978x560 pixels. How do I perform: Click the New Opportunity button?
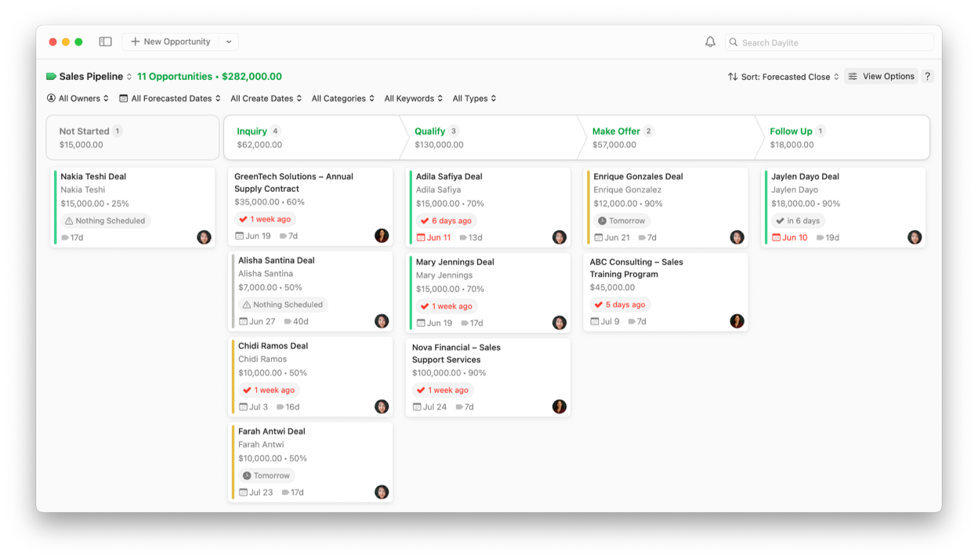coord(170,42)
